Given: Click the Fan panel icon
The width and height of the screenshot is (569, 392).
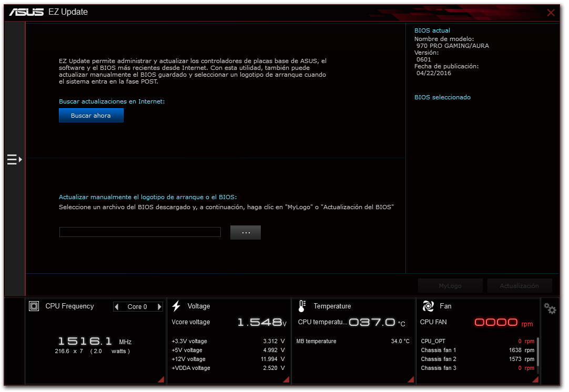Looking at the screenshot, I should tap(428, 306).
